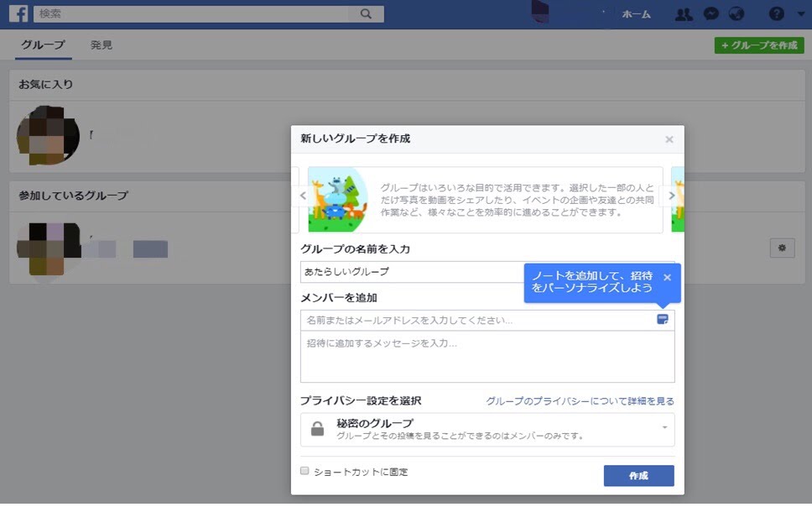Open the 秘密のグループ privacy dropdown

[487, 430]
